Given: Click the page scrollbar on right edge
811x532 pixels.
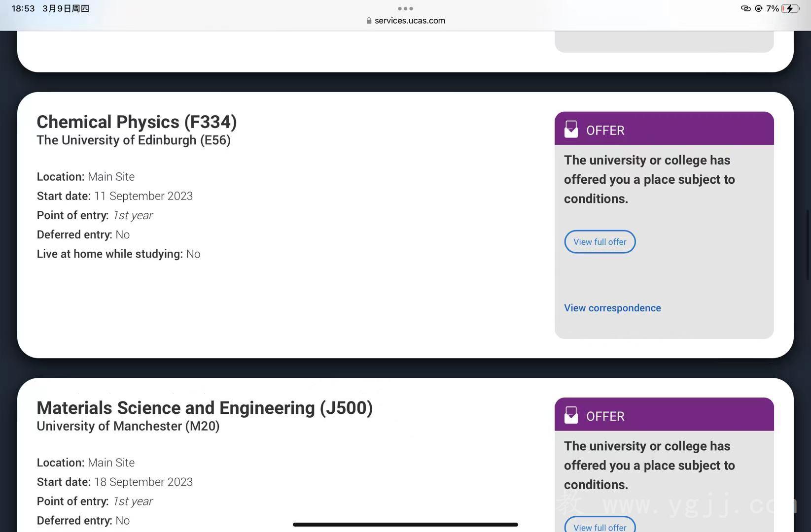Looking at the screenshot, I should point(808,245).
